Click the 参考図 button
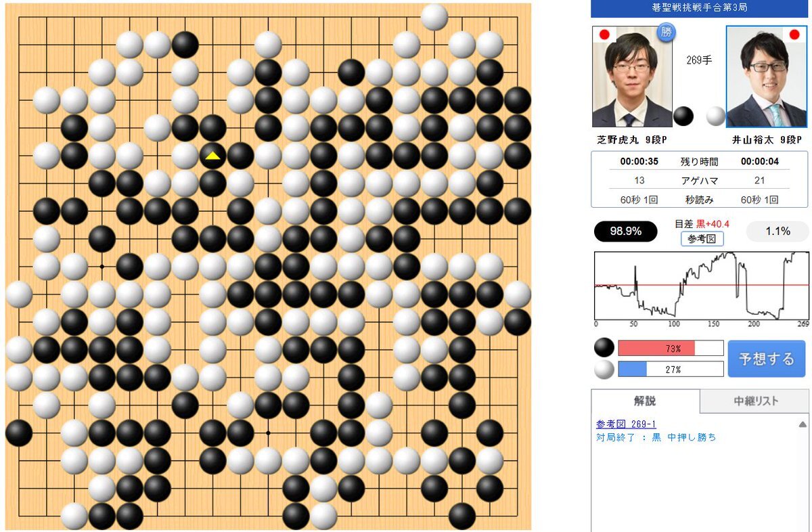Screen dimensions: 812x532 702,238
